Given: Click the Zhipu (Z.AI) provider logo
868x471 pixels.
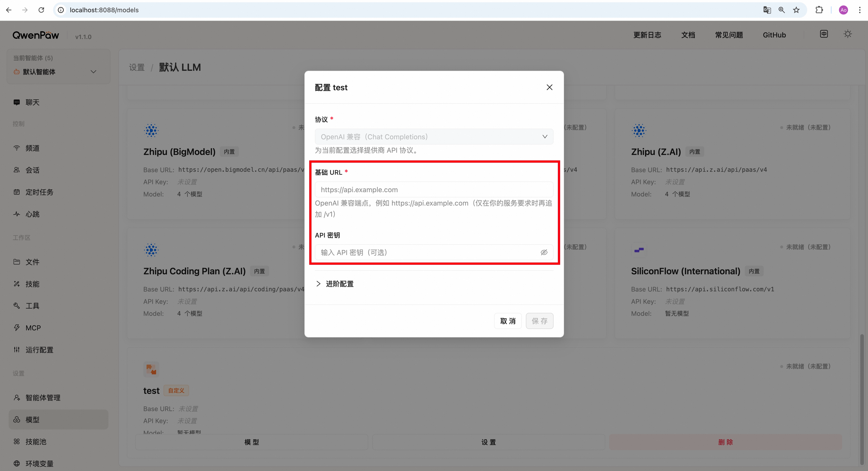Looking at the screenshot, I should [639, 130].
